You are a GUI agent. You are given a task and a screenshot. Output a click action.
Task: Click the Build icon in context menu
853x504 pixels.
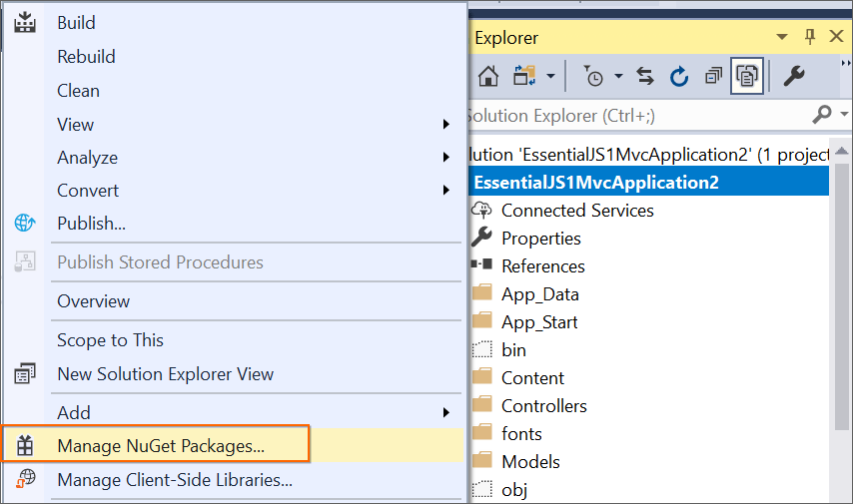click(x=25, y=22)
